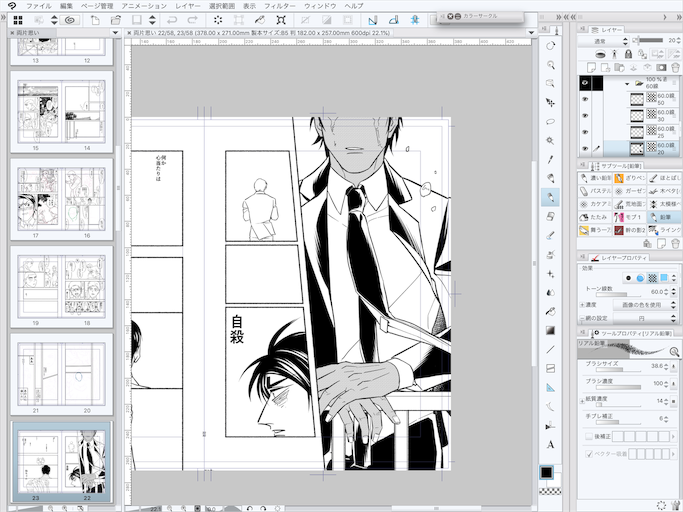Select the Frame border tool

[x=551, y=369]
